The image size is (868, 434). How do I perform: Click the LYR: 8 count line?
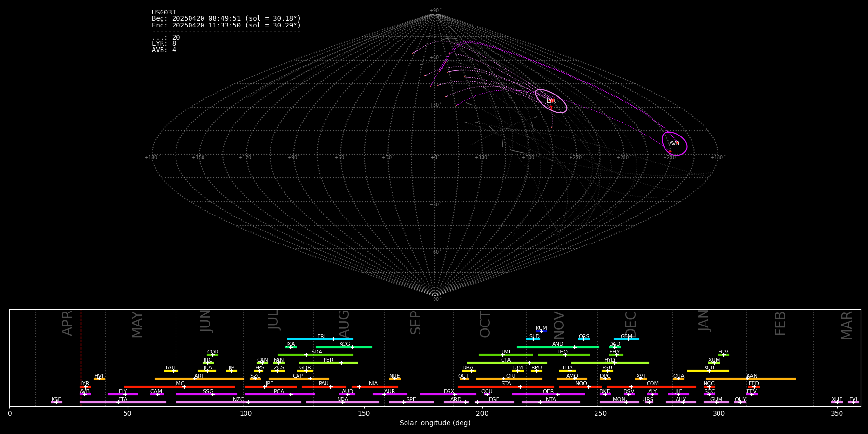[164, 44]
